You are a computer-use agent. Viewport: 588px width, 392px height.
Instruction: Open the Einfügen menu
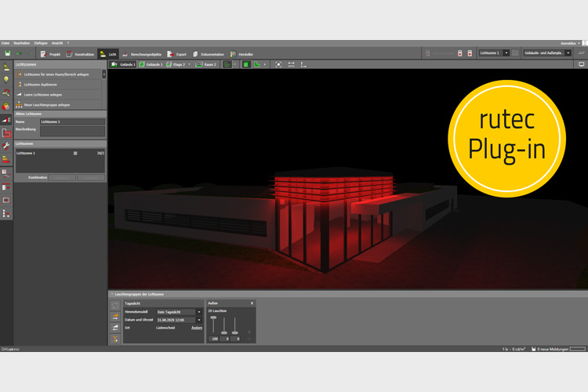(41, 43)
